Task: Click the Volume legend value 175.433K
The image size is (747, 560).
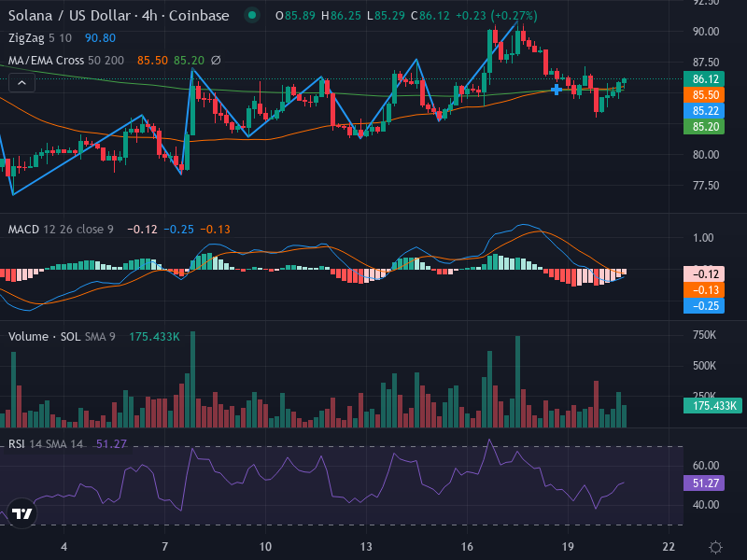Action: pyautogui.click(x=154, y=337)
